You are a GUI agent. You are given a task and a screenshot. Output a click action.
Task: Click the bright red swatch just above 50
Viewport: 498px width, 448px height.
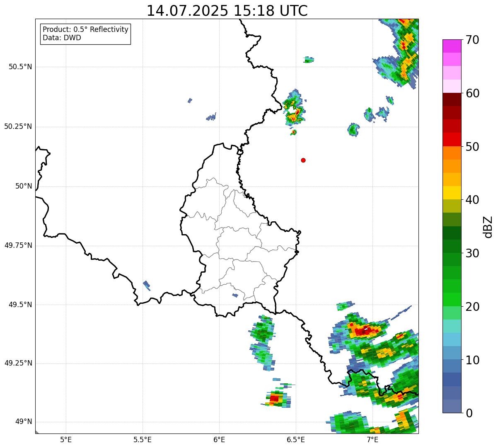pos(452,139)
